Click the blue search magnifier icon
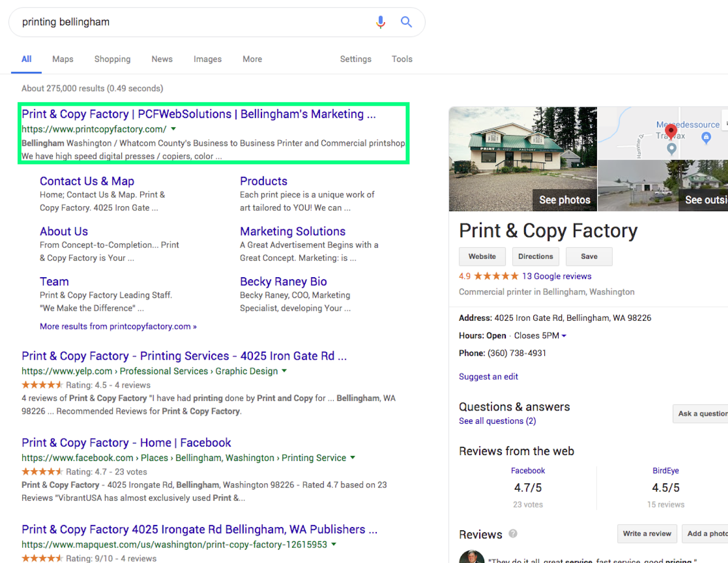The image size is (728, 563). tap(406, 22)
